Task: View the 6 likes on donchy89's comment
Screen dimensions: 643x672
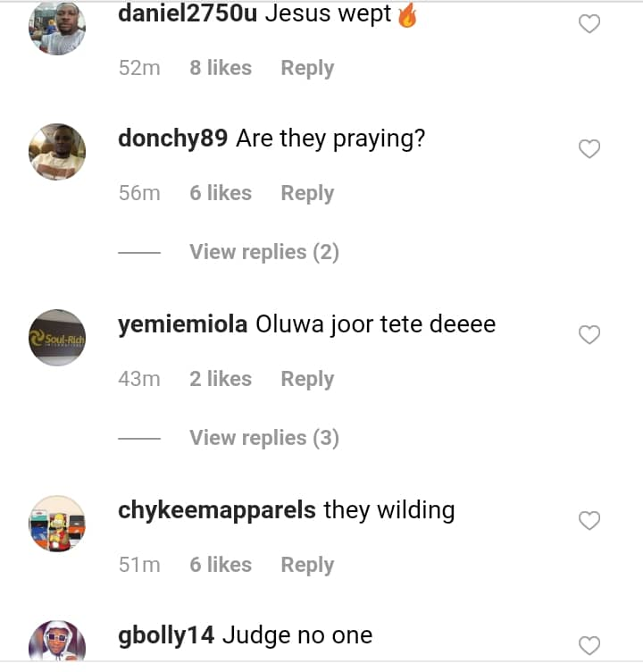Action: tap(221, 193)
